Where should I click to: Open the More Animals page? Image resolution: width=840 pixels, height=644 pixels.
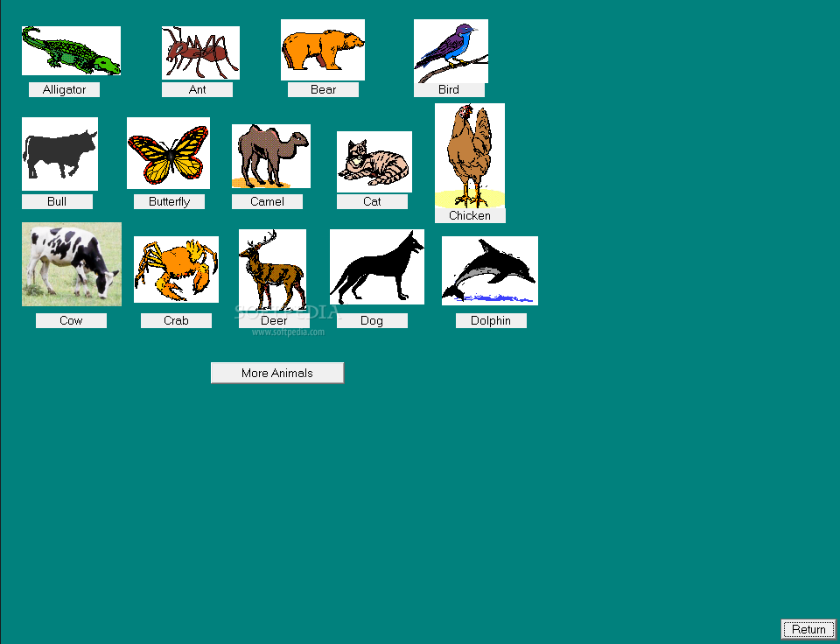277,373
